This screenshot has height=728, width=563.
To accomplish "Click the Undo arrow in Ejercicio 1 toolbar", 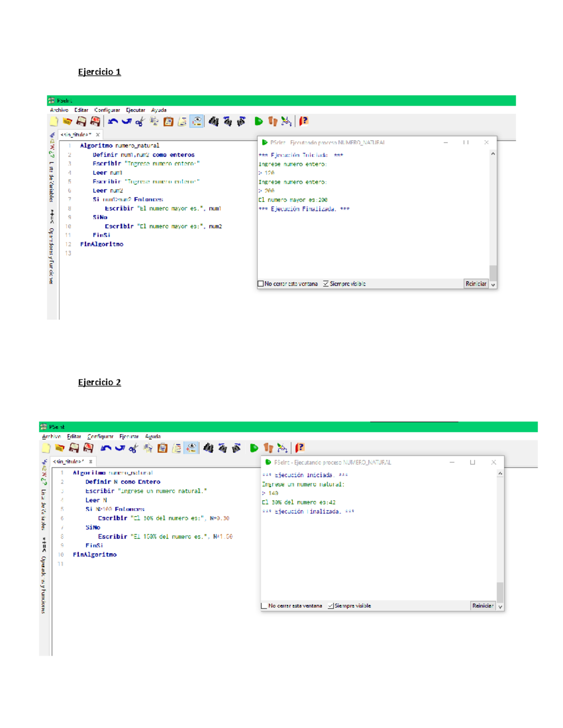I will click(113, 121).
